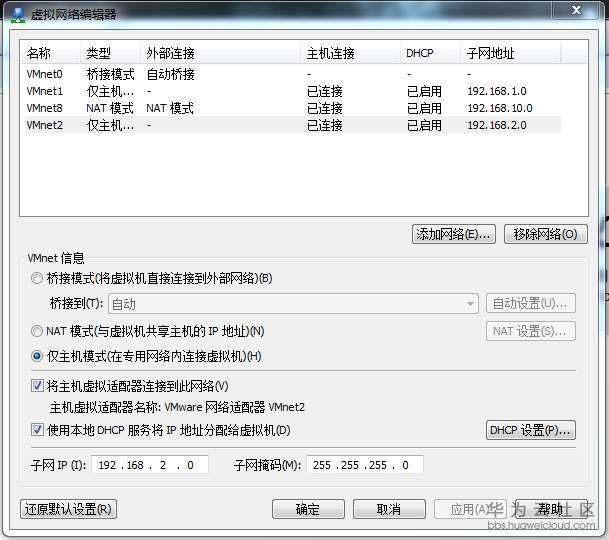The image size is (609, 540).
Task: Select the VMnet2 row
Action: (x=293, y=125)
